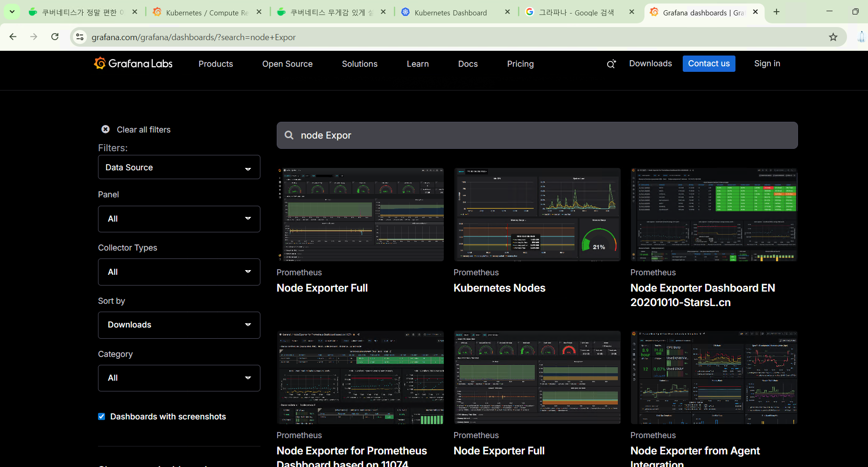Switch to the Kubernetes Dashboard tab
Image resolution: width=868 pixels, height=467 pixels.
point(450,13)
